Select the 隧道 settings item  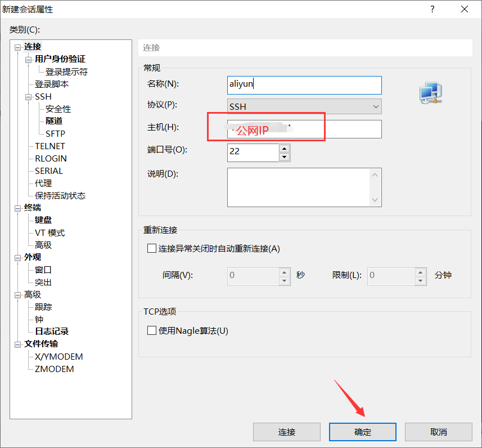coord(53,121)
